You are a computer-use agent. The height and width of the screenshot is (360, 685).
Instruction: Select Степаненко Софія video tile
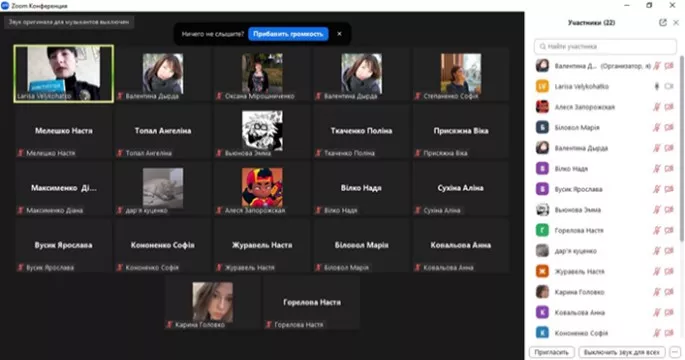pyautogui.click(x=461, y=74)
